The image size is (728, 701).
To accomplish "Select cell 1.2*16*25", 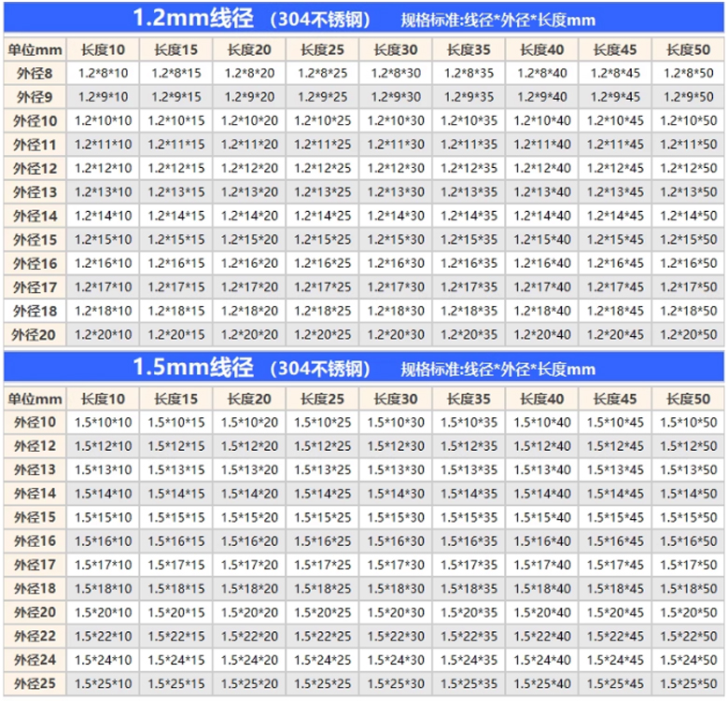I will [x=323, y=263].
